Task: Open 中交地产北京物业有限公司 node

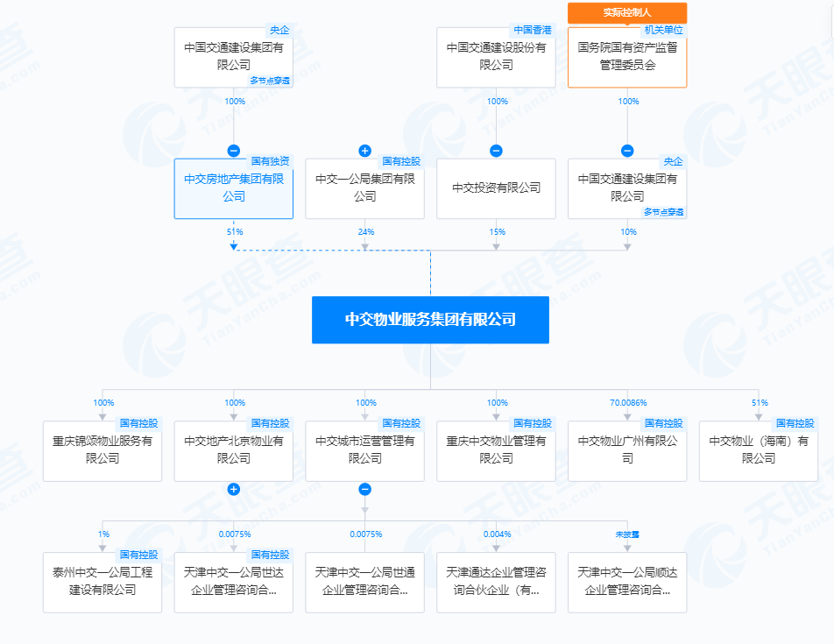Action: coord(234,451)
